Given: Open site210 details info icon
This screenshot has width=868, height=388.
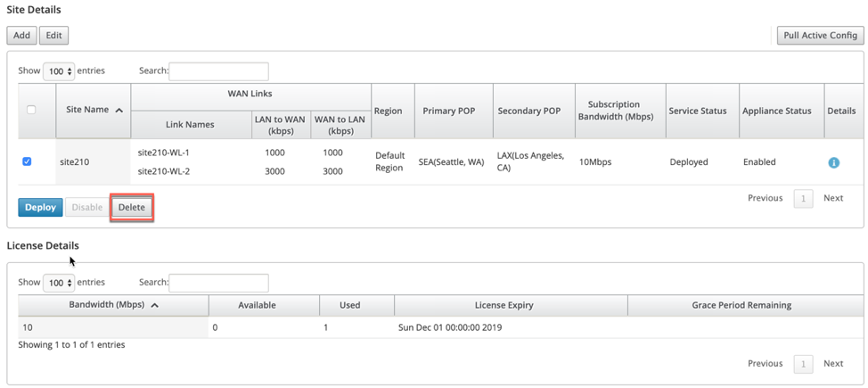Looking at the screenshot, I should 834,162.
